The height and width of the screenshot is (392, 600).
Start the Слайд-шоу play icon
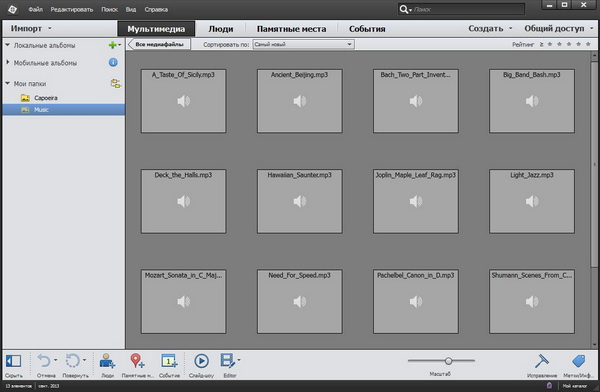coord(201,361)
